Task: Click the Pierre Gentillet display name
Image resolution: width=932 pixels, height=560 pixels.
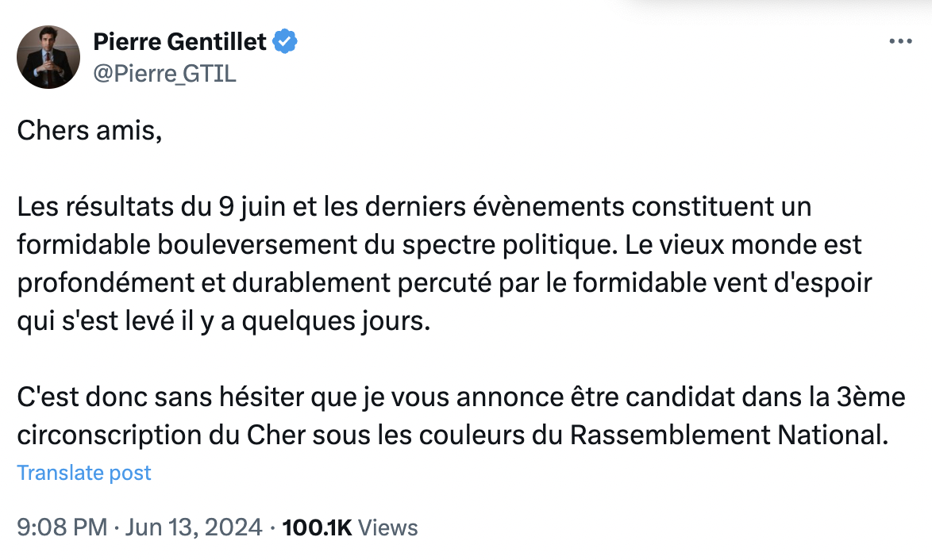Action: (x=179, y=41)
